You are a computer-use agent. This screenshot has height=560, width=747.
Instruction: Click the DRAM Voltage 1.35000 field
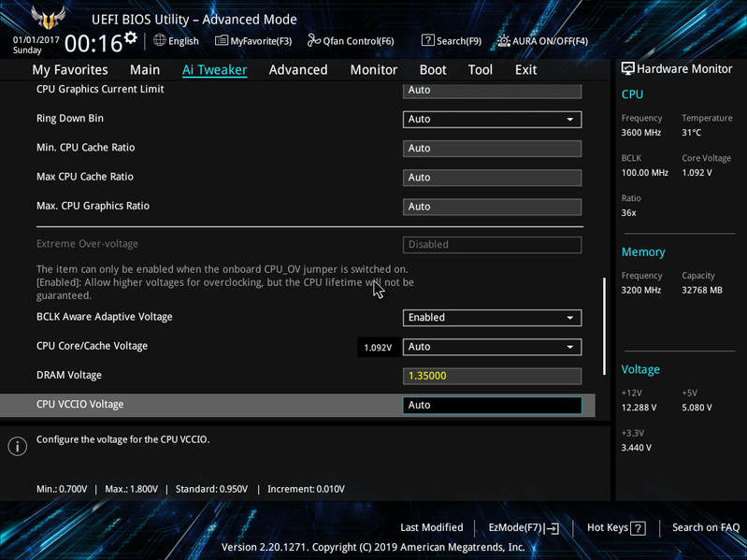(492, 376)
